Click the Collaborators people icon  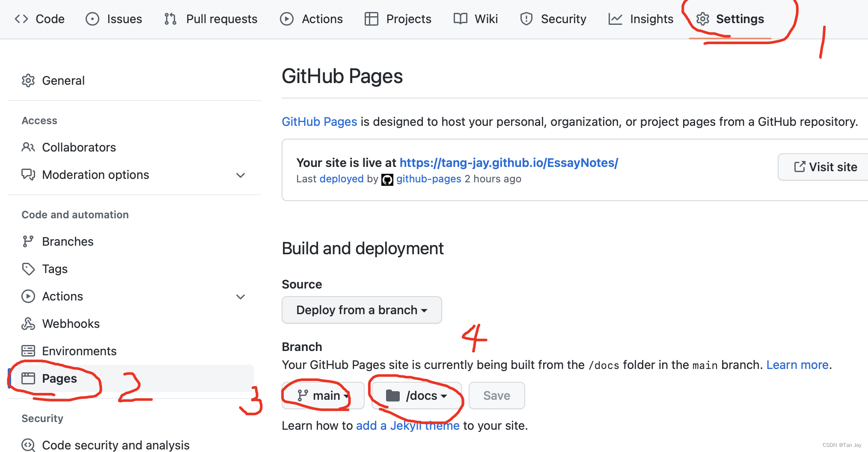click(x=28, y=147)
